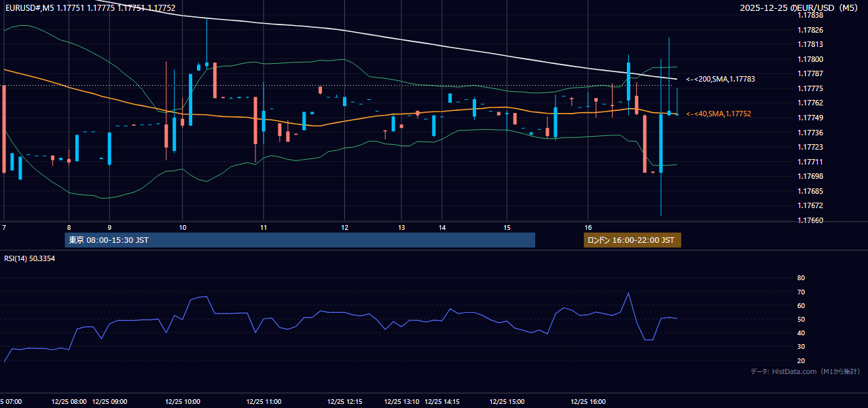
Task: Click the 12/25 11:00 date label
Action: point(264,402)
